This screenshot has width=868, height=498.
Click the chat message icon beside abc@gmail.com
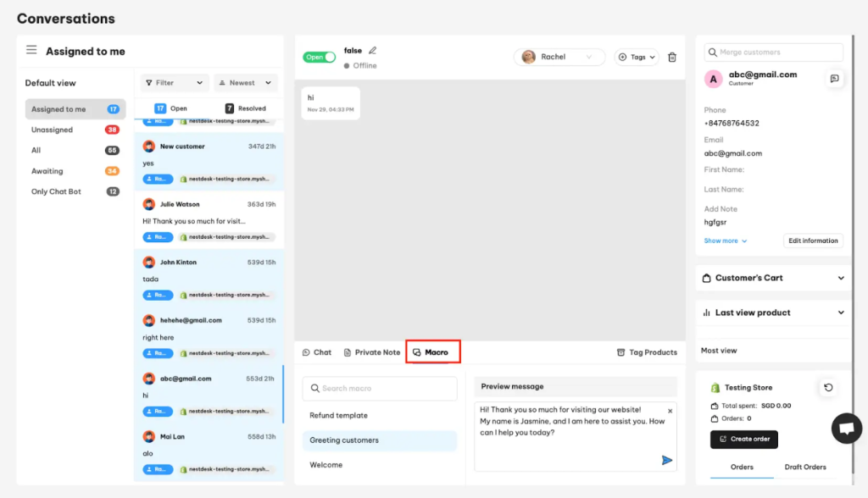click(835, 78)
